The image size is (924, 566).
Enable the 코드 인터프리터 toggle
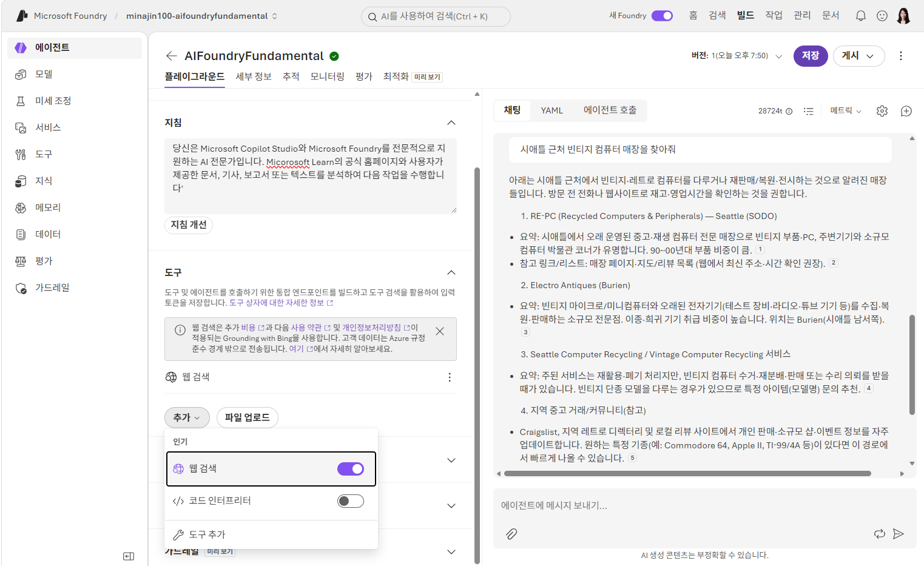(x=351, y=501)
